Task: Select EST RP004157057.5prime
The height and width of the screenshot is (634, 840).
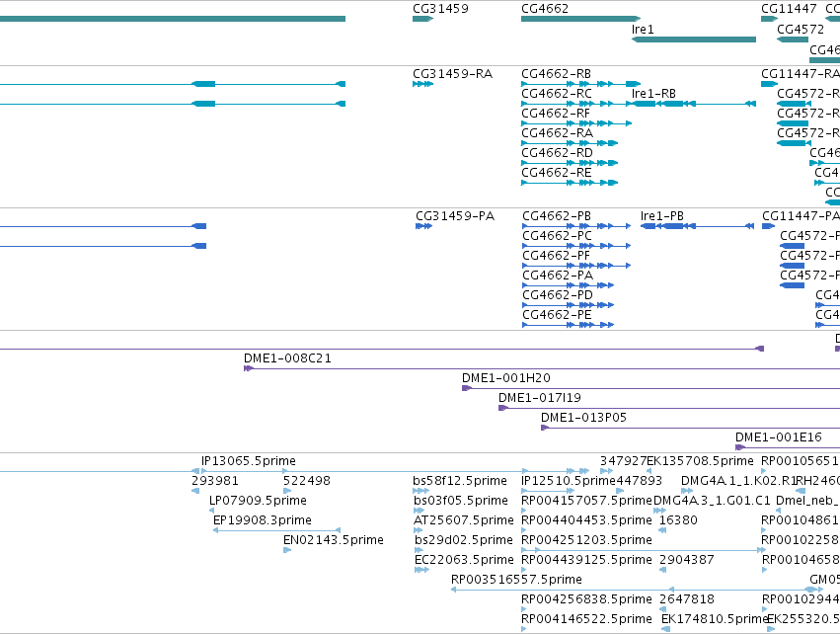Action: tap(587, 501)
